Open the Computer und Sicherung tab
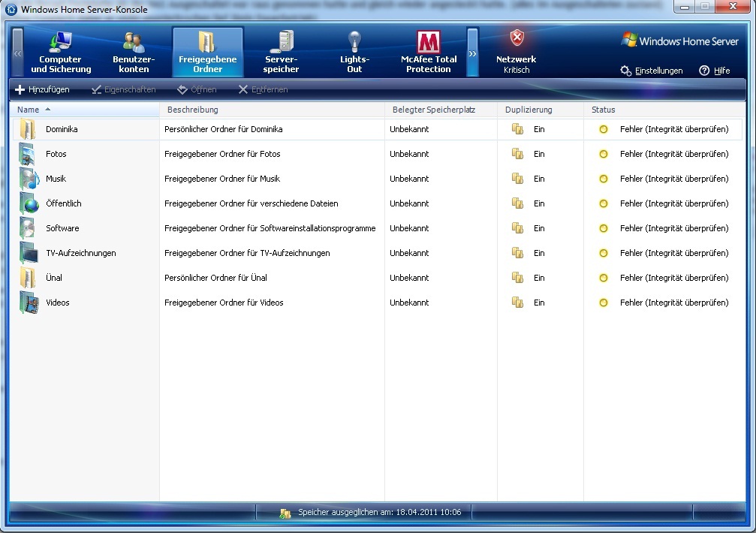The width and height of the screenshot is (756, 533). coord(61,52)
